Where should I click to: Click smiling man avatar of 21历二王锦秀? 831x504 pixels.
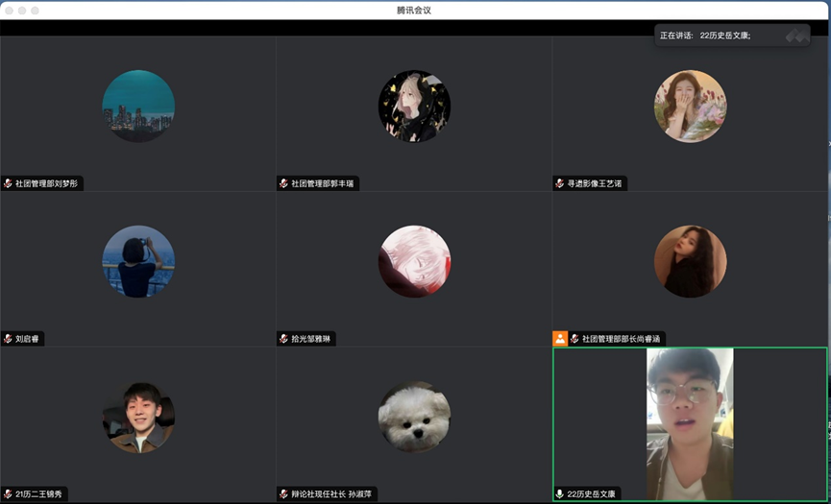(138, 417)
